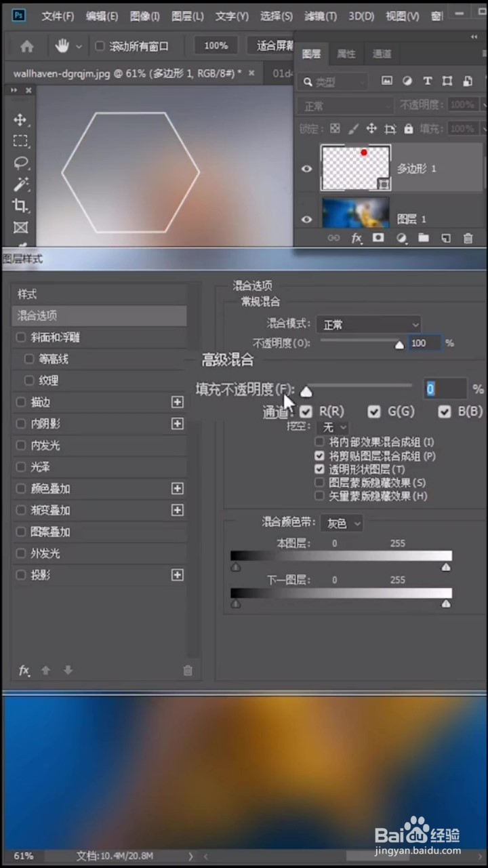This screenshot has width=488, height=868.
Task: Filter layers by shape layer icon
Action: (447, 81)
